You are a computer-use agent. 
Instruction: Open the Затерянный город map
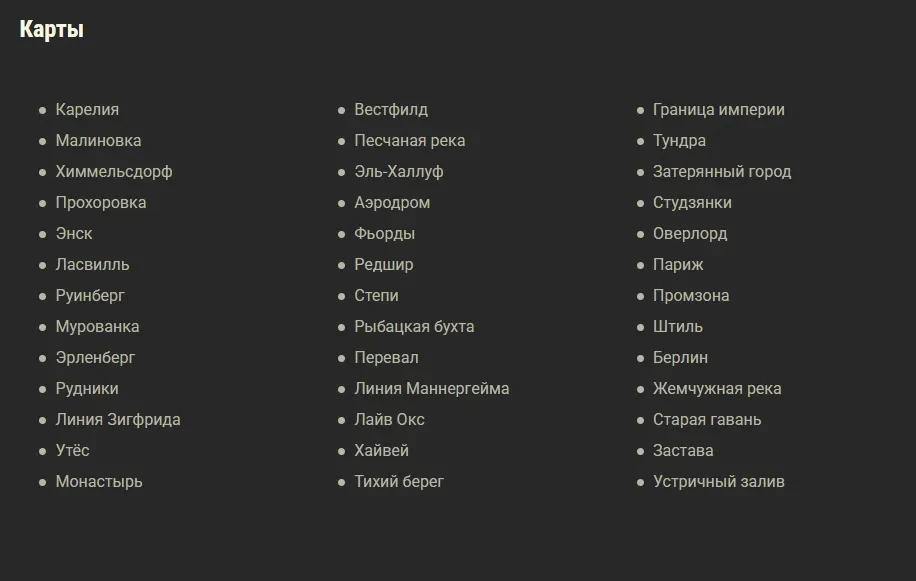click(722, 172)
